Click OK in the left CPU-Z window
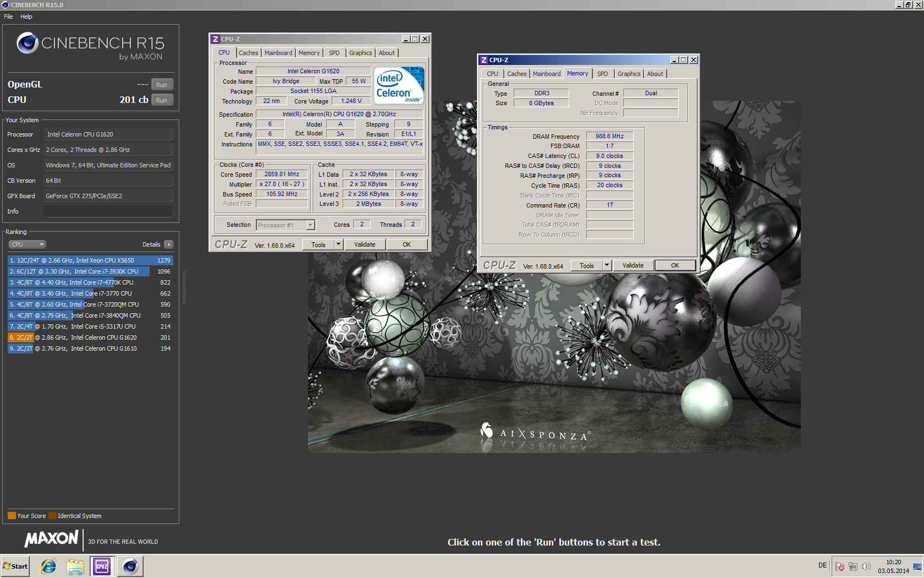924x578 pixels. (x=406, y=244)
